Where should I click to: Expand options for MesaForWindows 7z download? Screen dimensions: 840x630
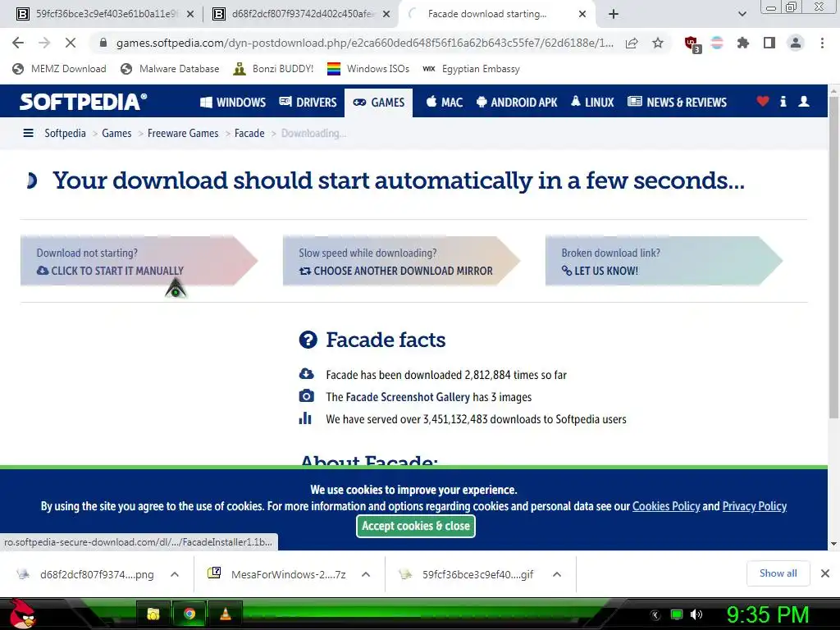coord(366,574)
